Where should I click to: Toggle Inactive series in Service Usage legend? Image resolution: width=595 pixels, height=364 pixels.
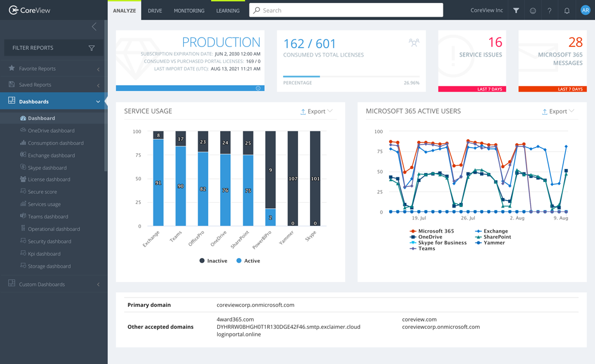(212, 261)
